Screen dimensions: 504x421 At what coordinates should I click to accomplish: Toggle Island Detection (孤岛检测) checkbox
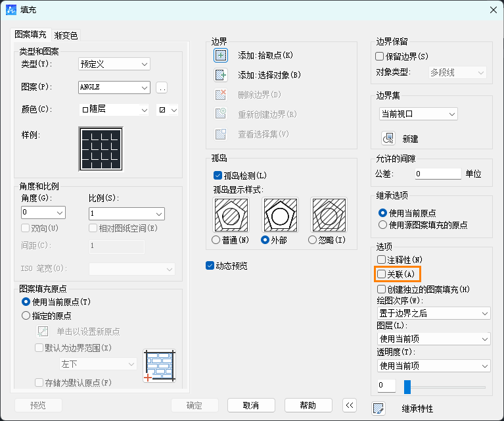tap(218, 176)
